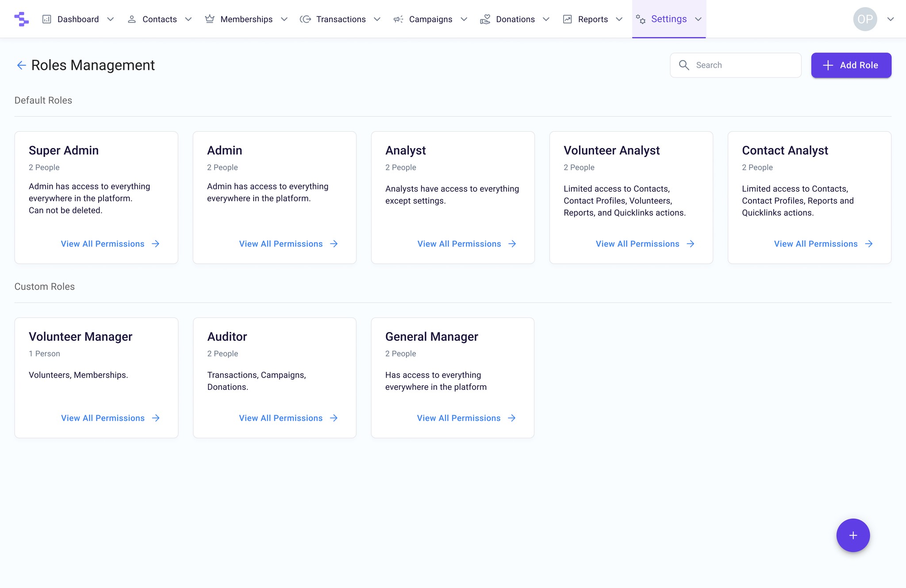Click the Dashboard chart icon
Viewport: 906px width, 588px height.
[46, 19]
